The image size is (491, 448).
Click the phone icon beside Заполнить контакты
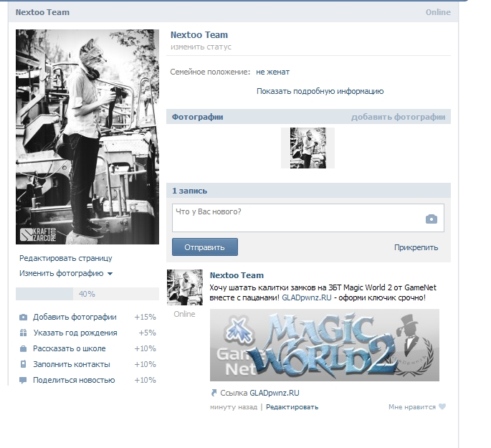[23, 364]
